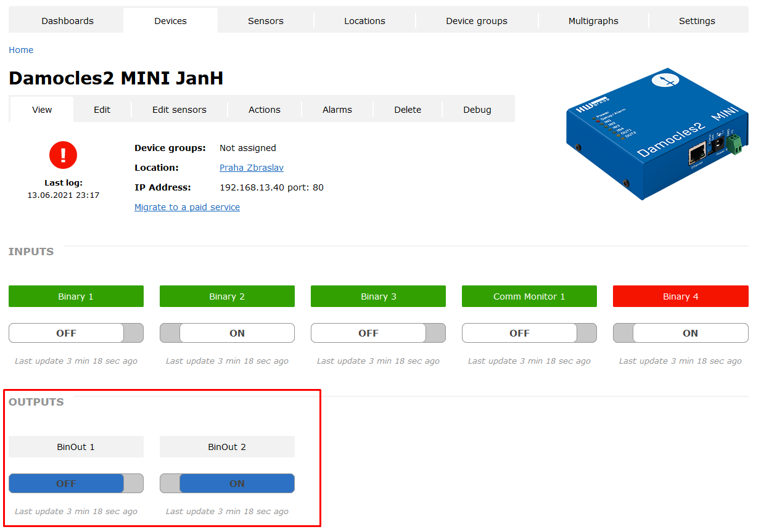Open the Multigraphs tab

[593, 21]
